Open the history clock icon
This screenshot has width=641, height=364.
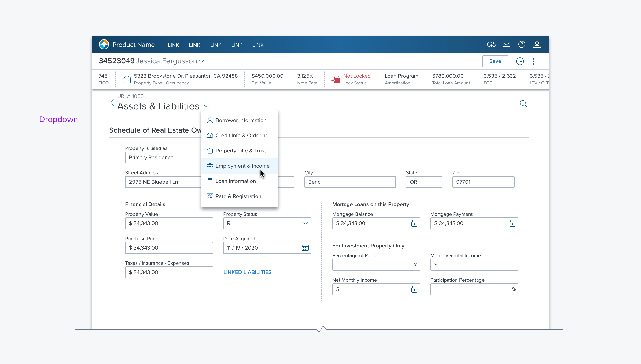coord(520,61)
